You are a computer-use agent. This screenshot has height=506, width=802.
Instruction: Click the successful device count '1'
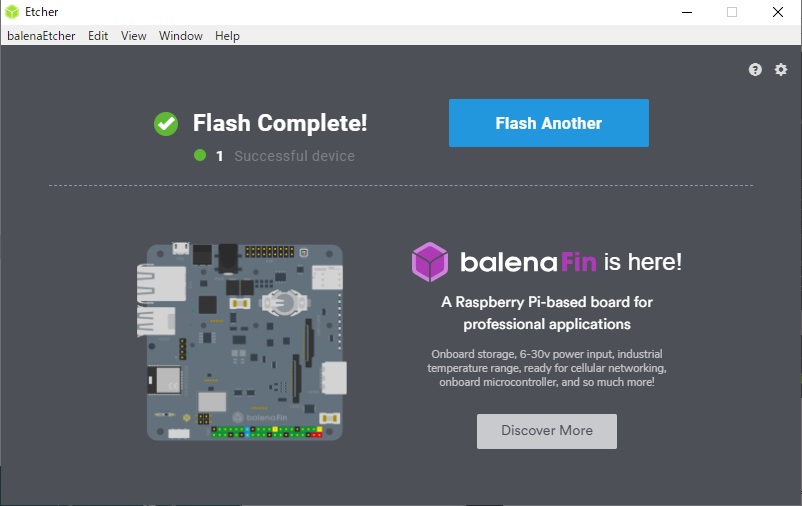click(219, 156)
